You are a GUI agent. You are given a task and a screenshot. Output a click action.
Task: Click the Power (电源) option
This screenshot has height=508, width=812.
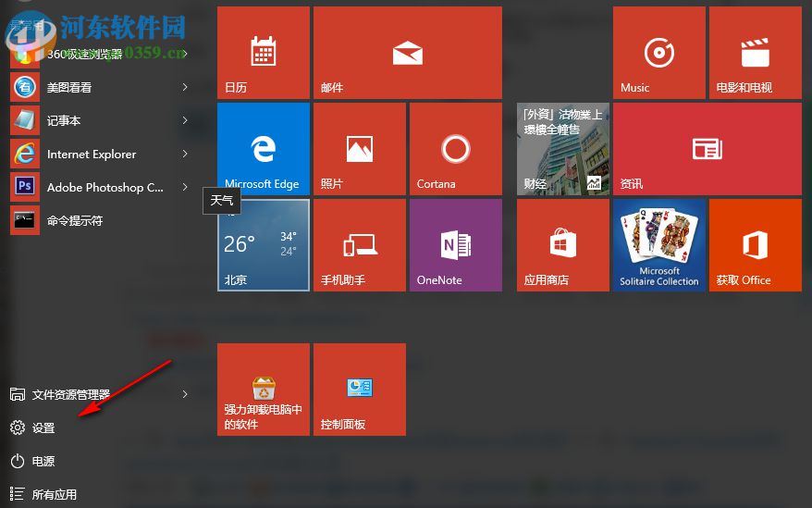(x=43, y=461)
